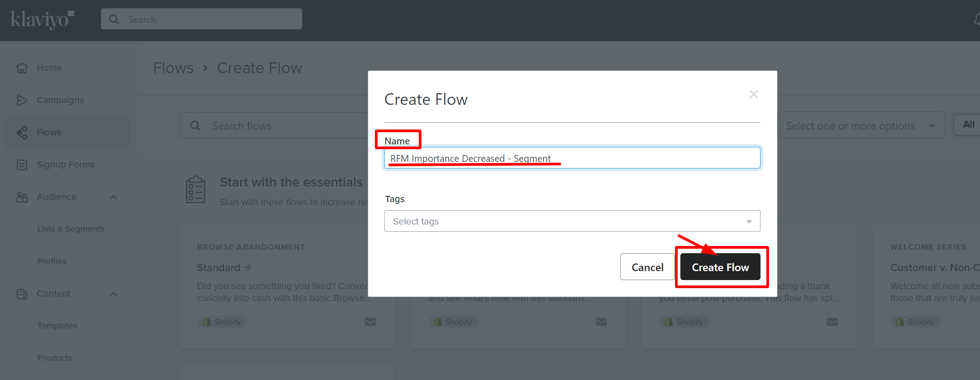Screen dimensions: 980x380
Task: Click the Flows sidebar icon
Action: coord(22,133)
